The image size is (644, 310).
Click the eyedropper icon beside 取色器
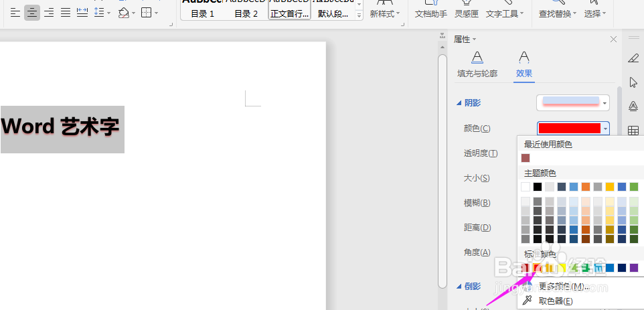click(528, 301)
